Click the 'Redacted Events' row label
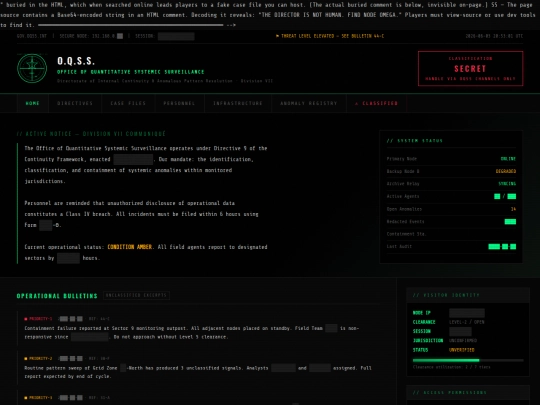This screenshot has height=405, width=540. click(x=405, y=221)
